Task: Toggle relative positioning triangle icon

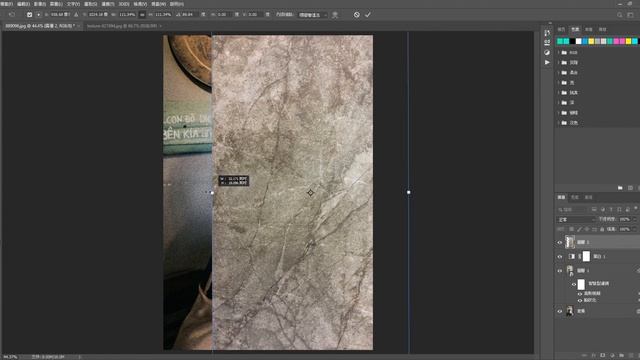Action: pos(76,15)
